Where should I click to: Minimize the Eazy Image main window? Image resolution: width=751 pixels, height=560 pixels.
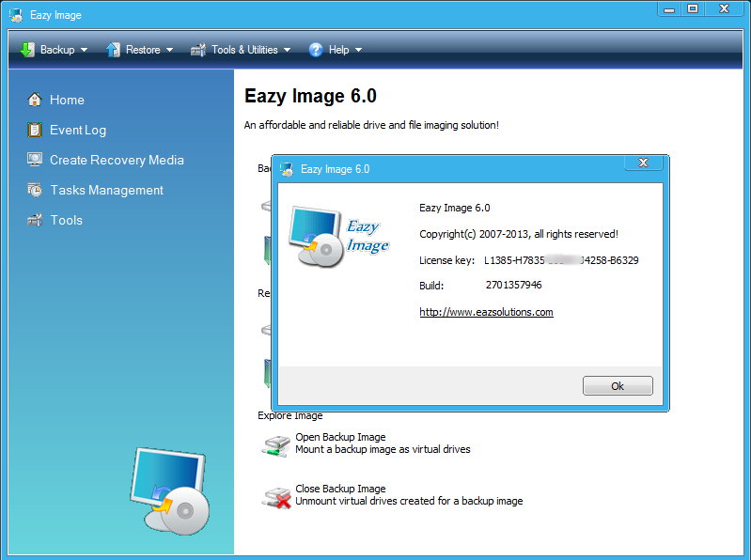(669, 8)
